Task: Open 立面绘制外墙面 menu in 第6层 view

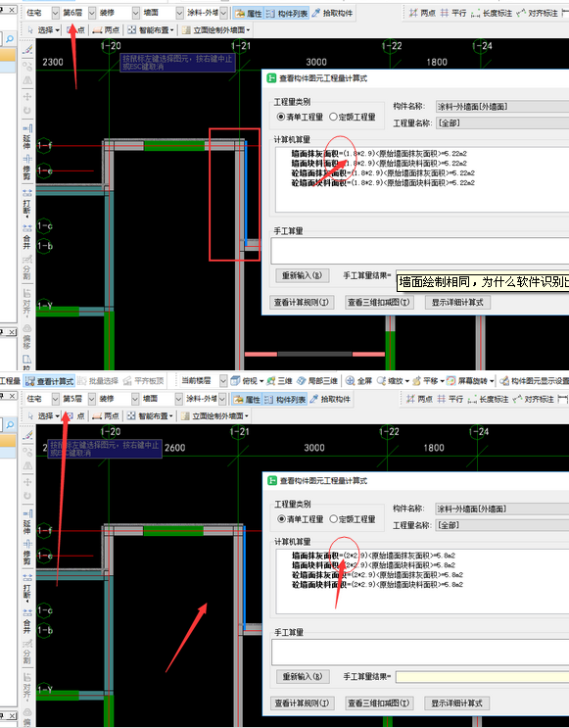Action: click(x=215, y=30)
